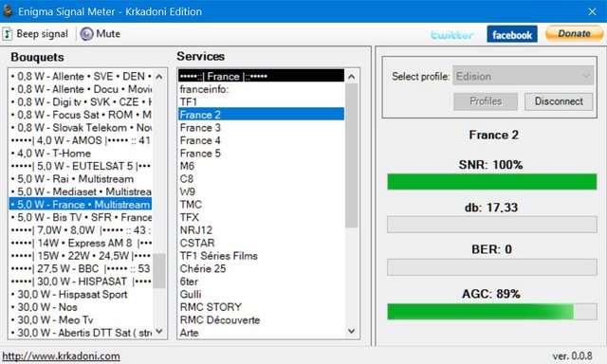
Task: Select the M6 service
Action: [x=262, y=166]
